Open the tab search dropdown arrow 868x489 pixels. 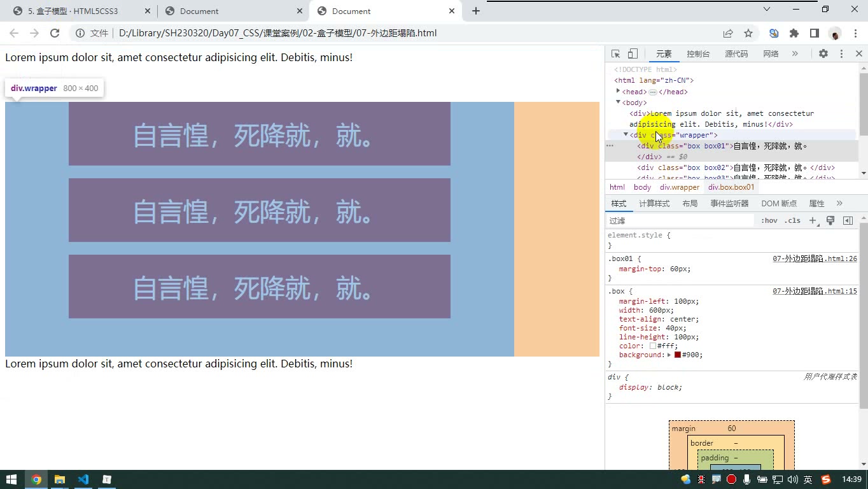point(767,10)
